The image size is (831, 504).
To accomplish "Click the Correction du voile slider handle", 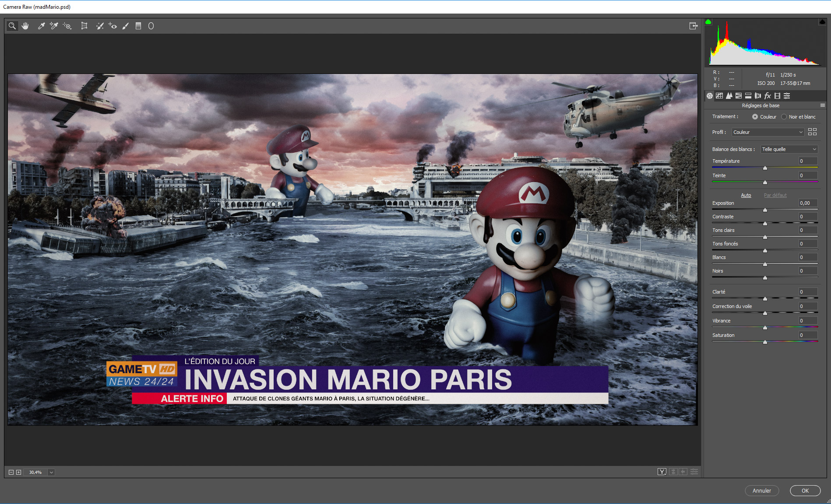I will click(765, 313).
